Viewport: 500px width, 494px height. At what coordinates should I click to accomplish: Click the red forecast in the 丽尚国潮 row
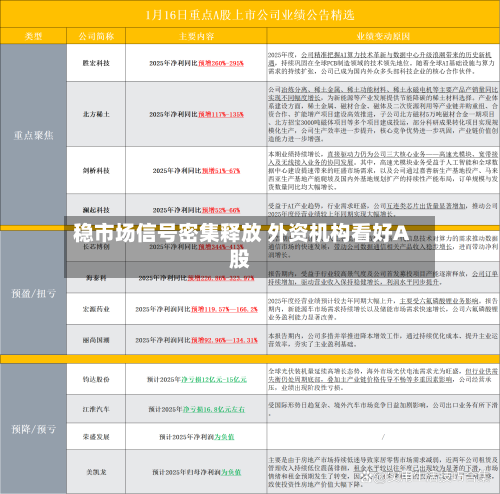[224, 340]
